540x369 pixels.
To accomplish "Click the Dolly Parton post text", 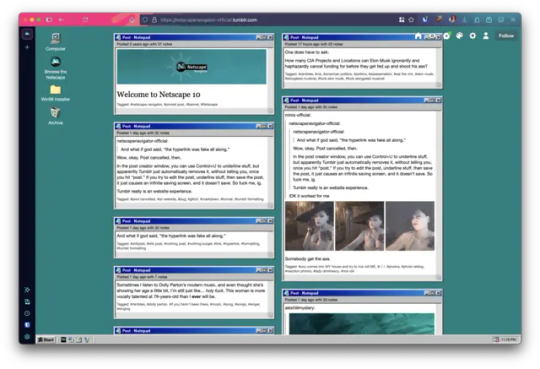I will (190, 290).
